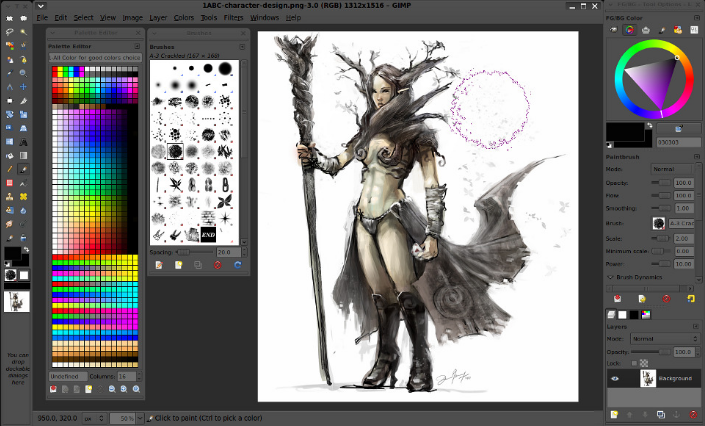The height and width of the screenshot is (426, 705).
Task: Open the Windows menu
Action: pyautogui.click(x=264, y=18)
